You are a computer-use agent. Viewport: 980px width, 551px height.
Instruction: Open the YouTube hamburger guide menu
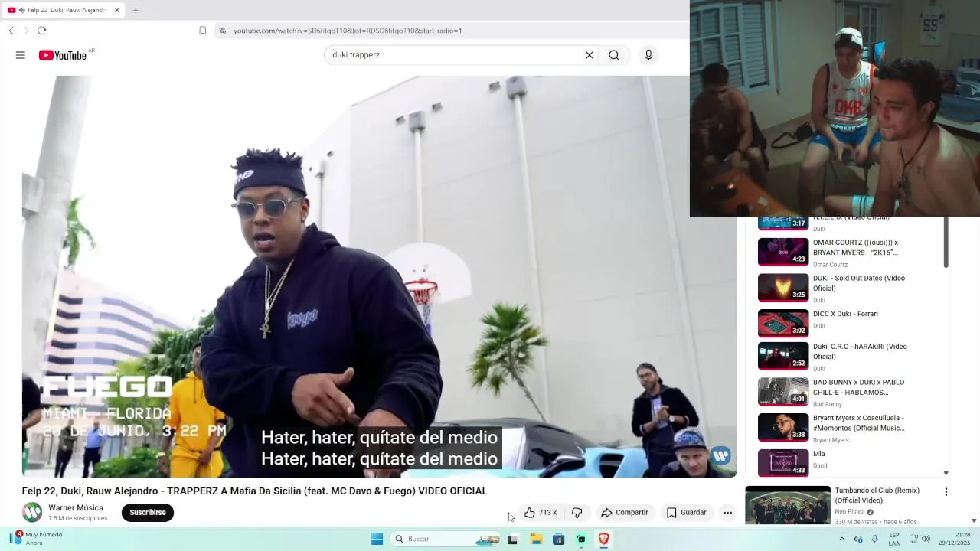pyautogui.click(x=21, y=55)
